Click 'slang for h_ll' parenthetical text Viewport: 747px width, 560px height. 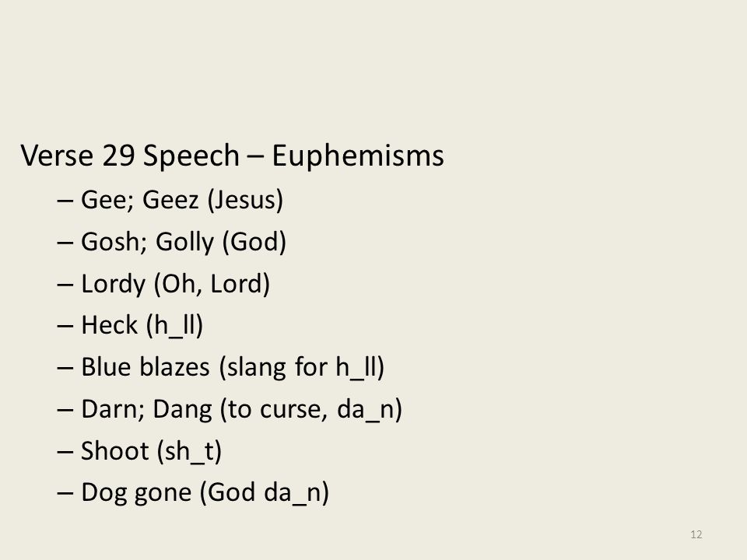(x=302, y=367)
